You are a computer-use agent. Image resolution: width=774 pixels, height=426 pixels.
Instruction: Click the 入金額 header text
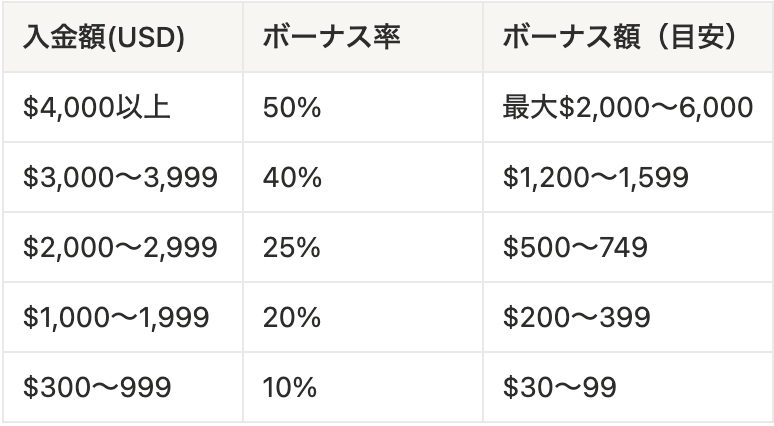point(63,37)
